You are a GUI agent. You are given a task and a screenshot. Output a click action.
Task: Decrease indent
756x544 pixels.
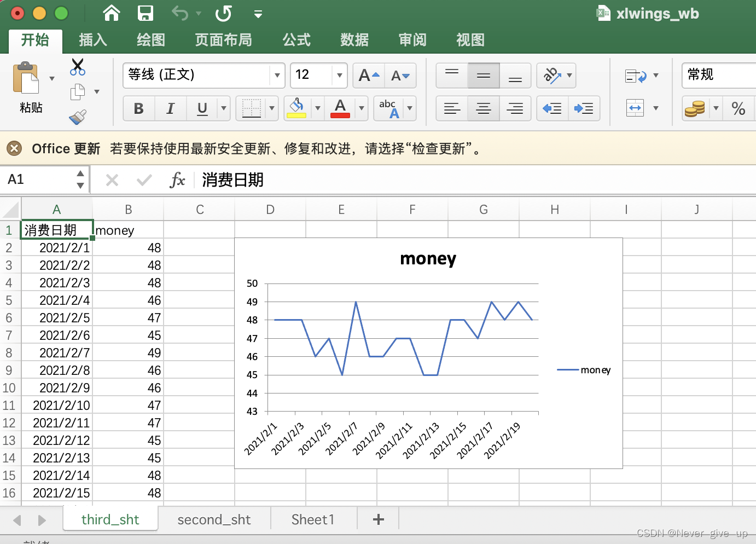pos(553,108)
